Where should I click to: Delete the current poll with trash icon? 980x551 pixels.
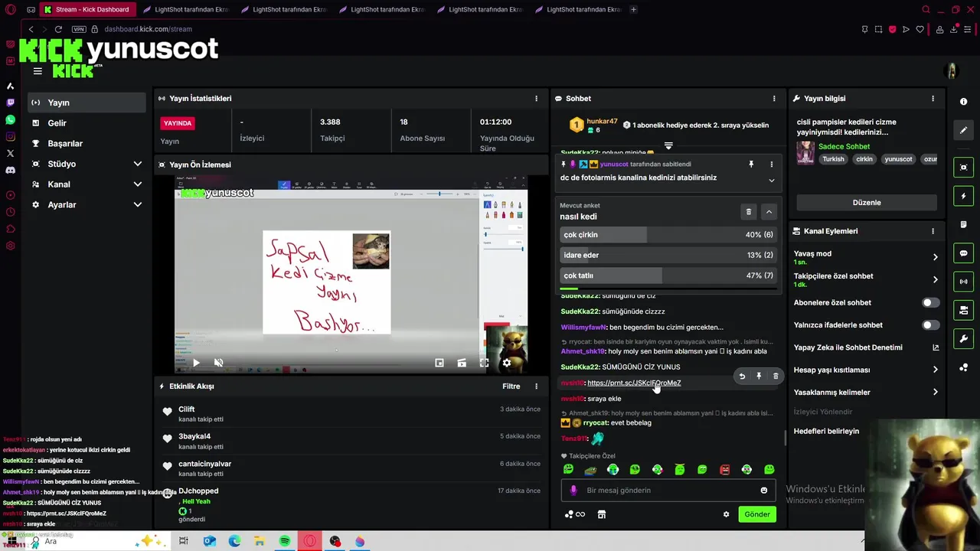(749, 212)
